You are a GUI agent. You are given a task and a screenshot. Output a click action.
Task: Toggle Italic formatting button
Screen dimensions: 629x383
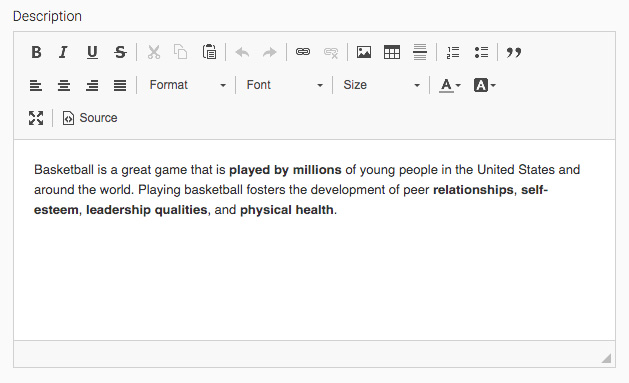63,52
